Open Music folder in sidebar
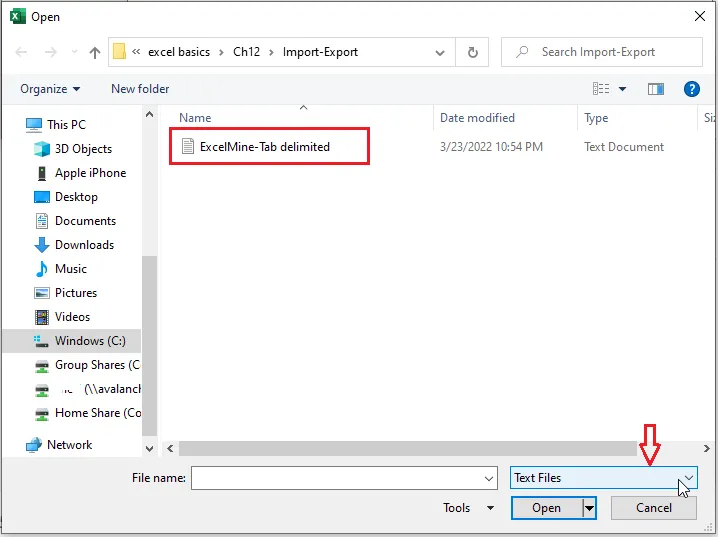Screen dimensions: 718x537 click(60, 269)
